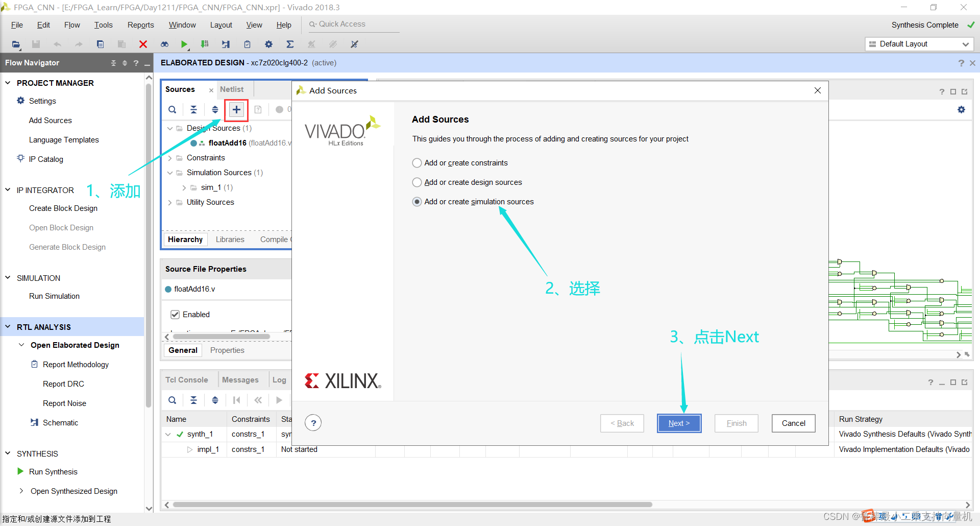Viewport: 980px width, 526px height.
Task: Select floatAdd16 in Design Sources
Action: (x=227, y=143)
